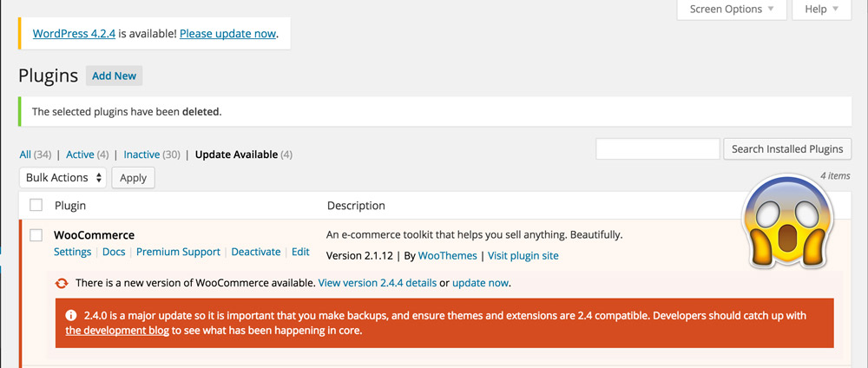
Task: Deactivate the WooCommerce plugin
Action: 256,252
